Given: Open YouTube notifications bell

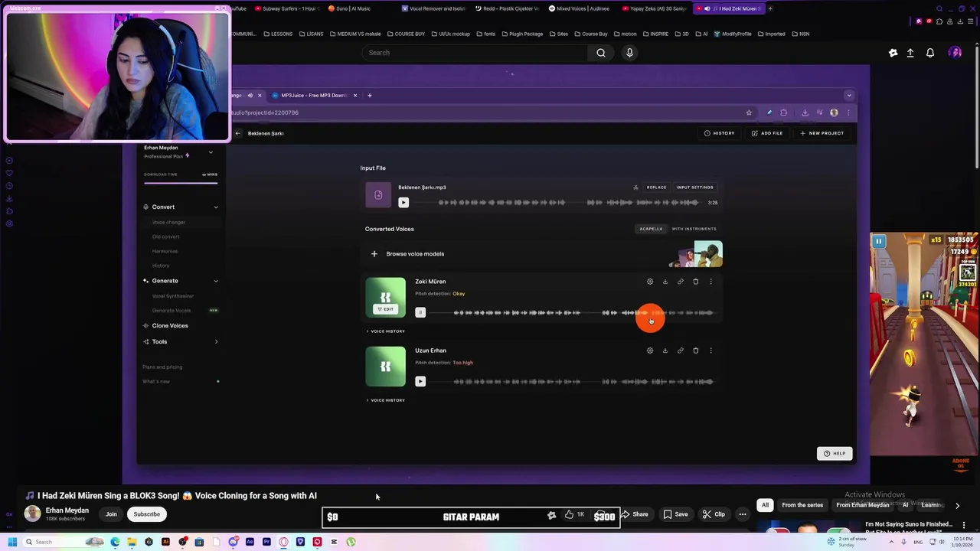Looking at the screenshot, I should click(x=930, y=53).
